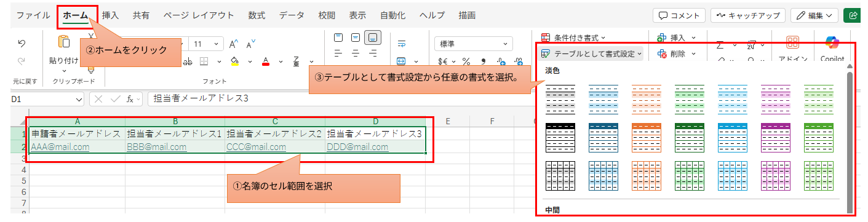
Task: Click the Redo arrow icon
Action: [x=22, y=61]
